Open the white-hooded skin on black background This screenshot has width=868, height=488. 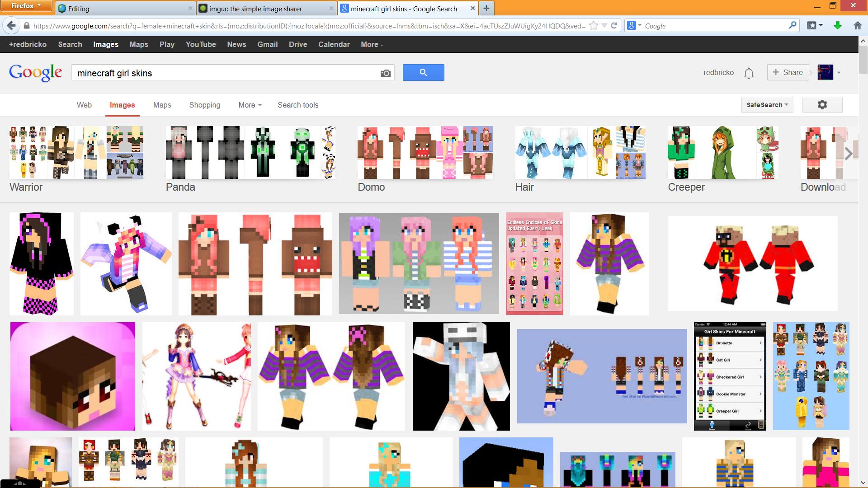pos(461,376)
